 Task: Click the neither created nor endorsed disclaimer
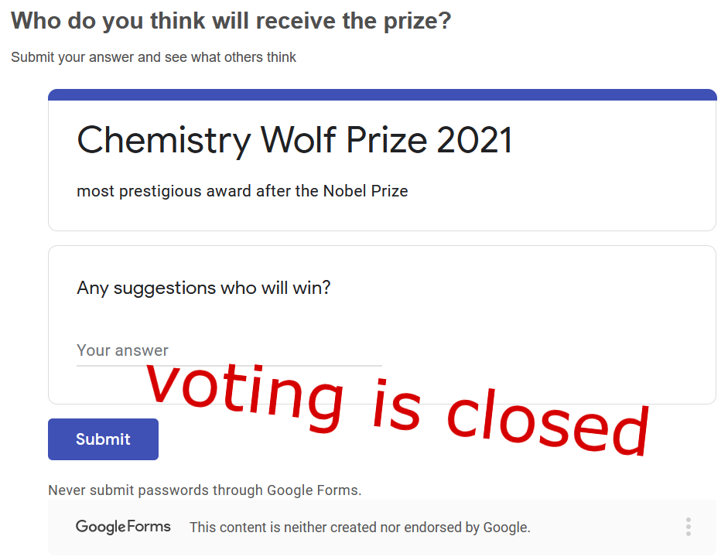click(x=360, y=528)
